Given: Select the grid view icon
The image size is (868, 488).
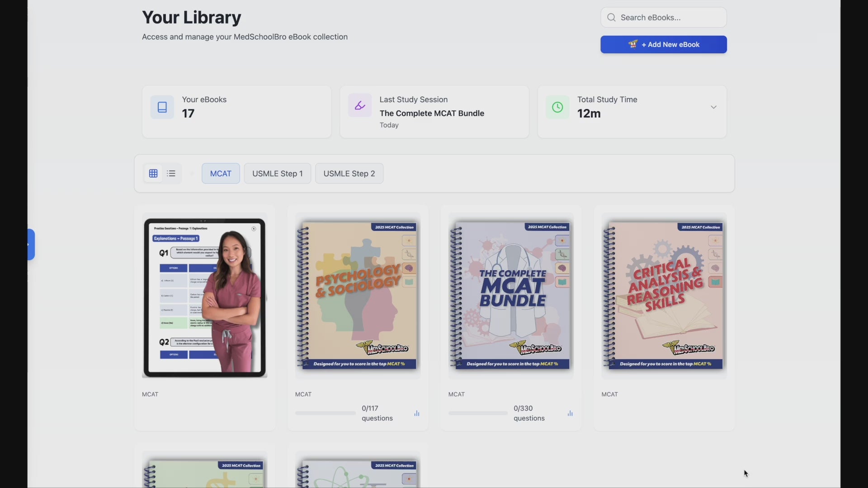Looking at the screenshot, I should coord(152,173).
